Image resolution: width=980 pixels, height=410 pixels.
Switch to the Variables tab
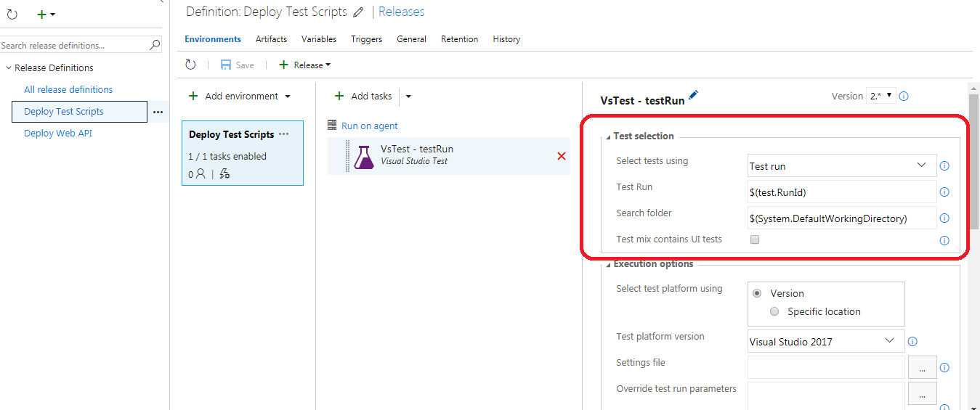pos(319,39)
